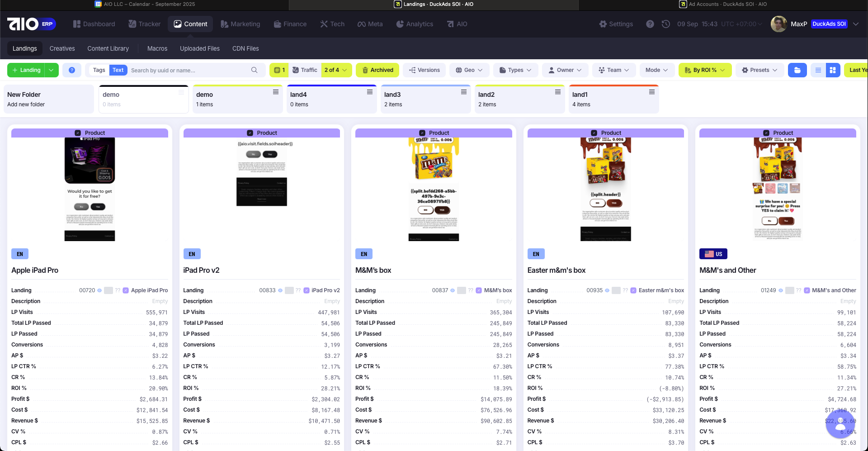The height and width of the screenshot is (451, 868).
Task: Open the help question mark in top bar
Action: click(650, 24)
